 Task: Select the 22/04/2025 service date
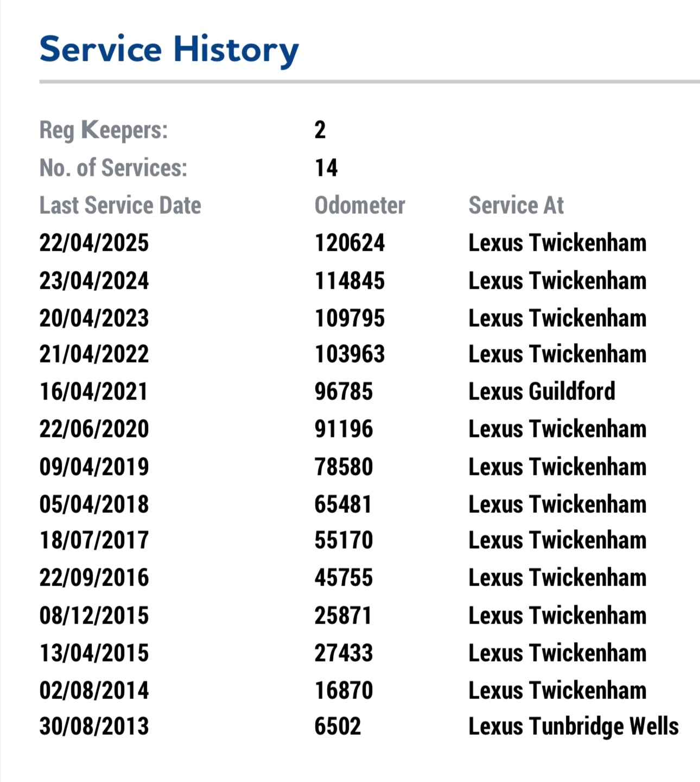pos(94,243)
